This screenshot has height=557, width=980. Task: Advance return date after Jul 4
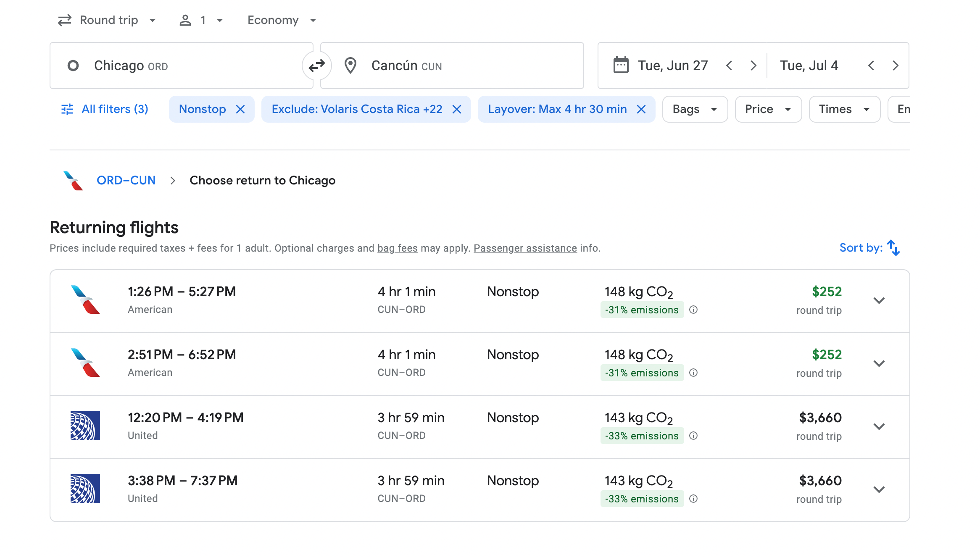(x=895, y=66)
